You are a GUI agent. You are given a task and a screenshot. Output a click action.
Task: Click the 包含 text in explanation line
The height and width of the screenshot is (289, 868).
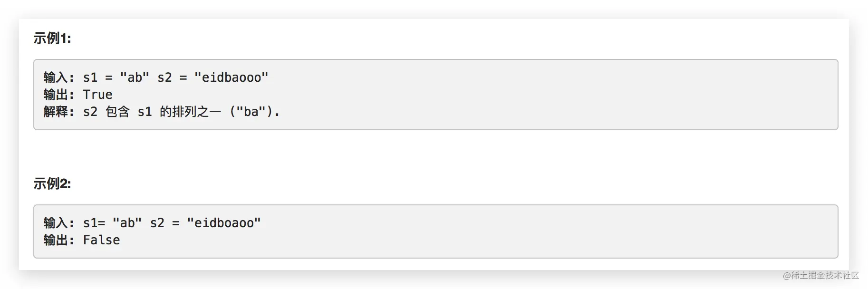(117, 112)
